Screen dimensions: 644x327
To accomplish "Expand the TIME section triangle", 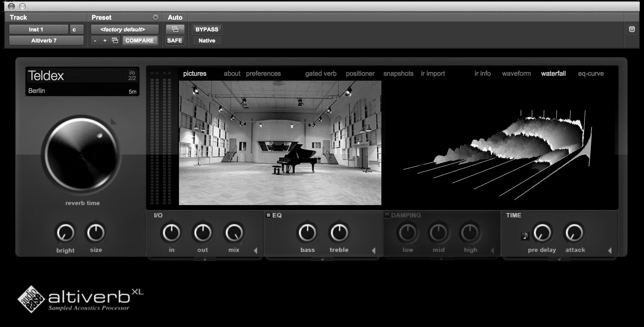I will [x=610, y=250].
